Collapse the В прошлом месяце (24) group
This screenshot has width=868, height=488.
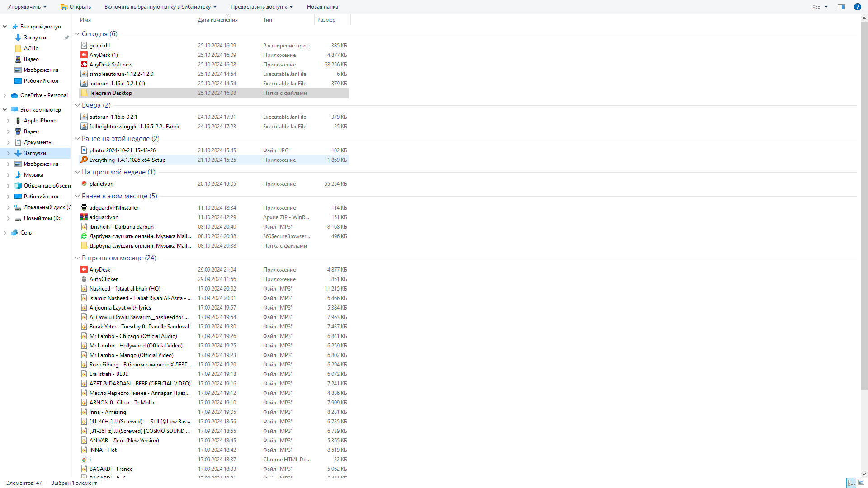(x=77, y=258)
